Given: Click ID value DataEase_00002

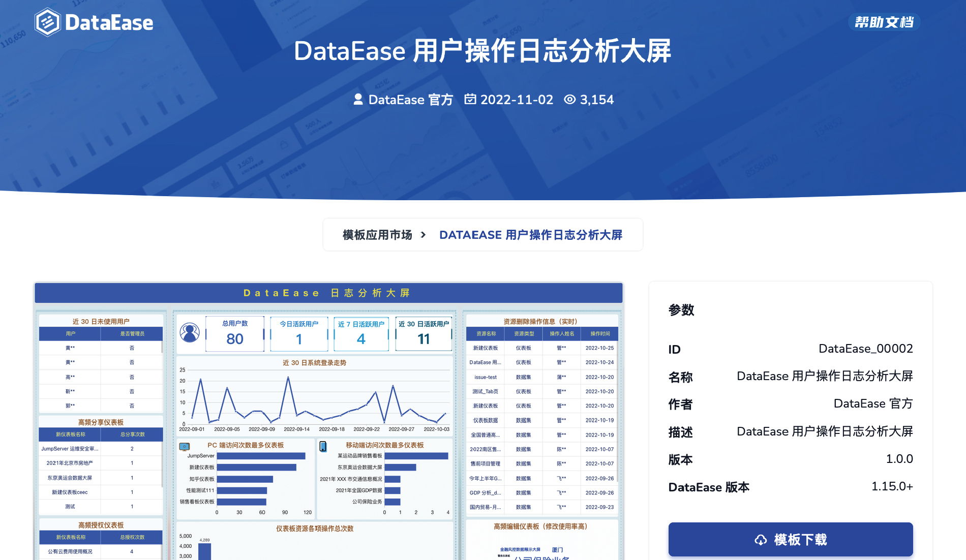Looking at the screenshot, I should (x=865, y=349).
